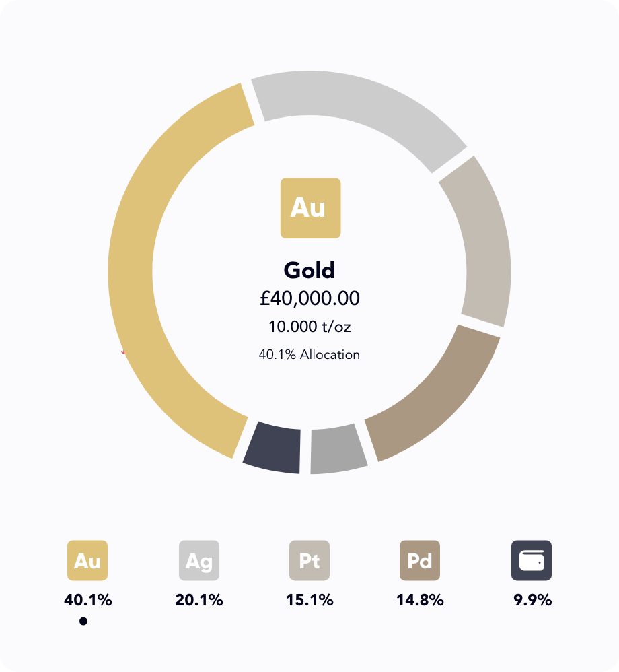Viewport: 619px width, 672px height.
Task: Click the 20.1% silver percentage label
Action: pyautogui.click(x=199, y=600)
